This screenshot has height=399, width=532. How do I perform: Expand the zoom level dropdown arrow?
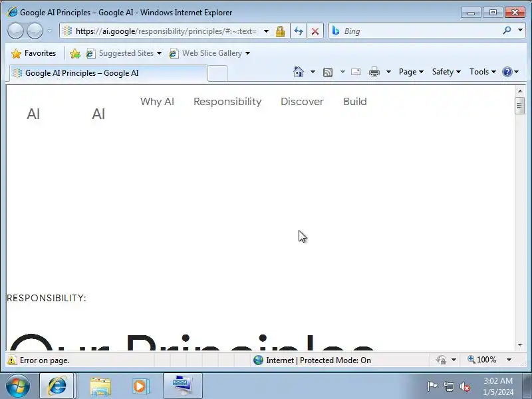click(509, 360)
